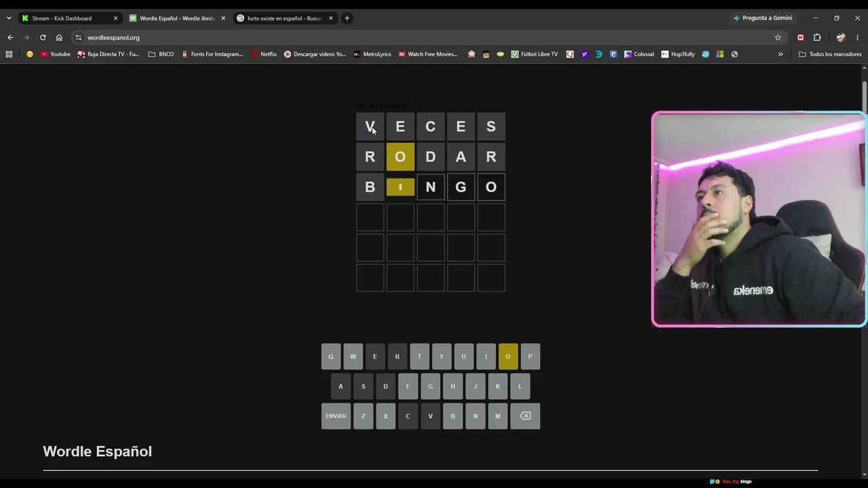Click the backspace key on the game keyboard
Image resolution: width=868 pixels, height=488 pixels.
tap(526, 416)
